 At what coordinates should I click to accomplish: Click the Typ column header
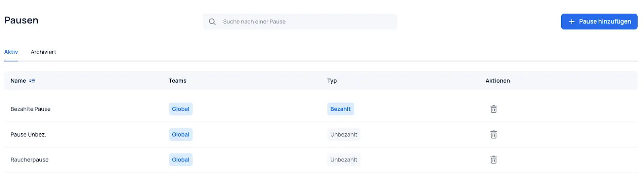point(332,81)
